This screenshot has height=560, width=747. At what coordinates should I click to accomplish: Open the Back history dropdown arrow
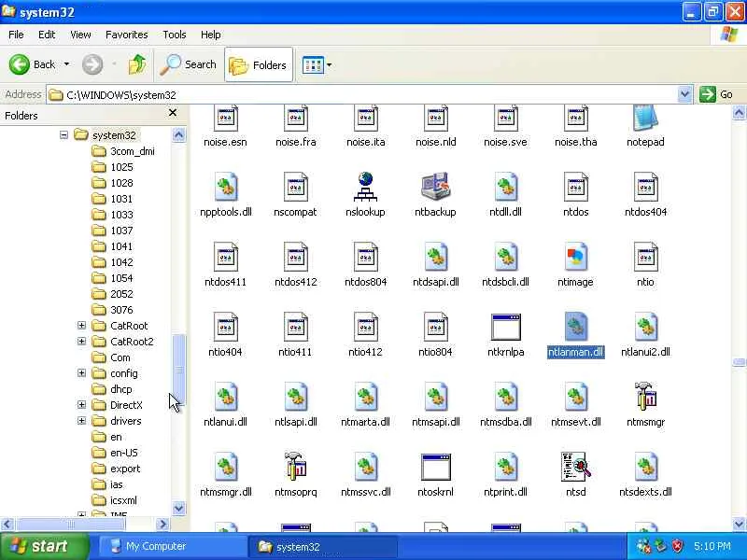click(66, 64)
